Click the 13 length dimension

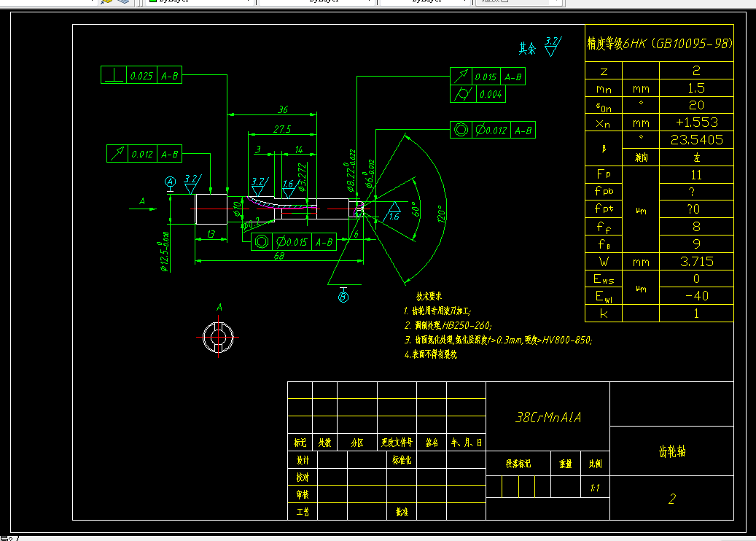(211, 234)
